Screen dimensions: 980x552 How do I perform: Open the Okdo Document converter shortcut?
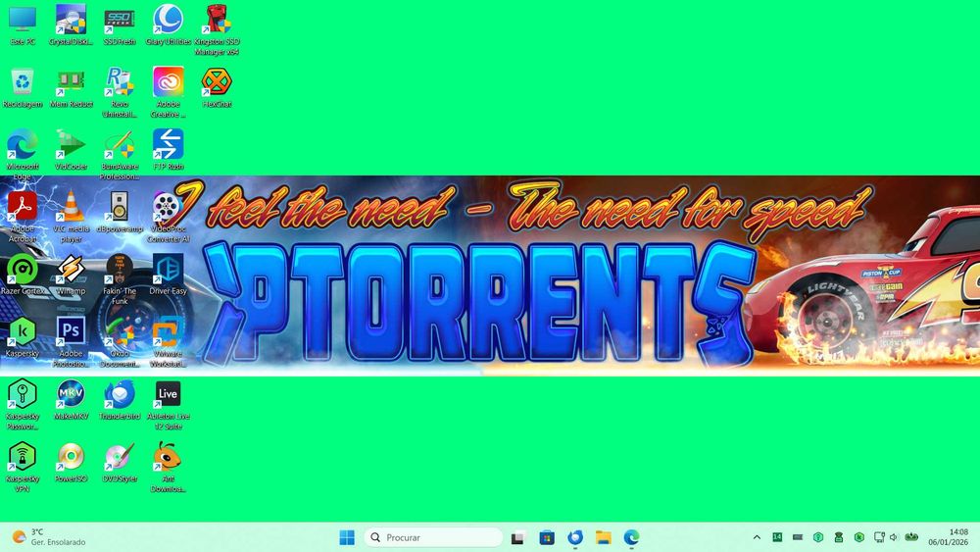120,342
